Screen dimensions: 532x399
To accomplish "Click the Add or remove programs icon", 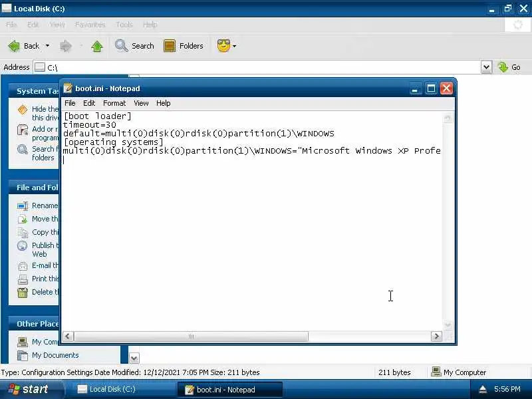I will 23,130.
